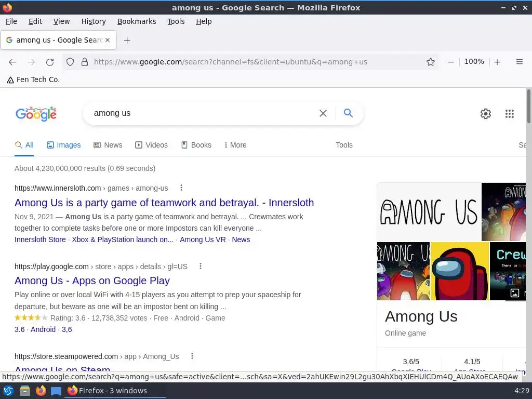Open the History menu
The height and width of the screenshot is (399, 532).
click(x=94, y=21)
